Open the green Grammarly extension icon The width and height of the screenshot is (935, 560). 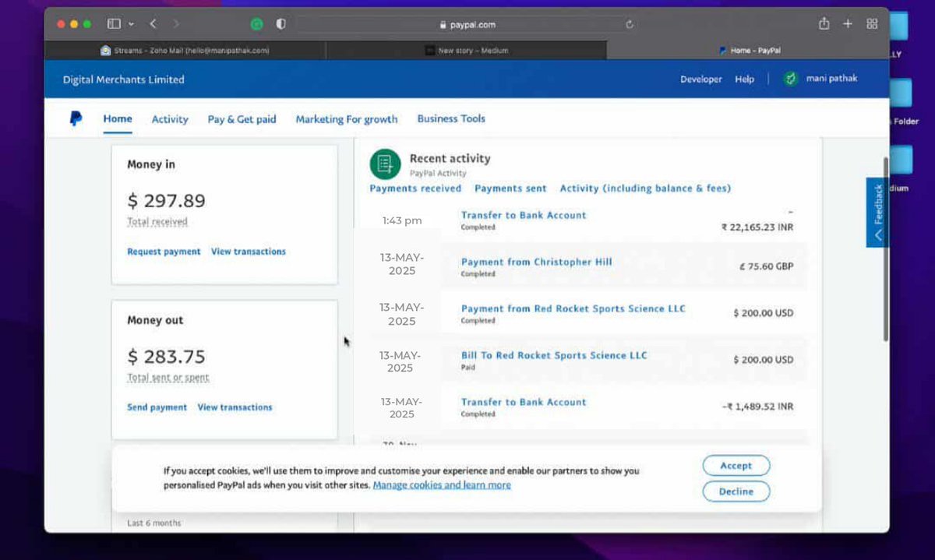coord(257,24)
